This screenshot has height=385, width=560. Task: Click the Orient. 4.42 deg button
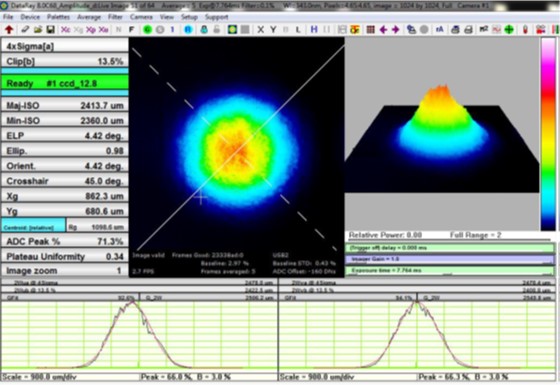coord(65,166)
